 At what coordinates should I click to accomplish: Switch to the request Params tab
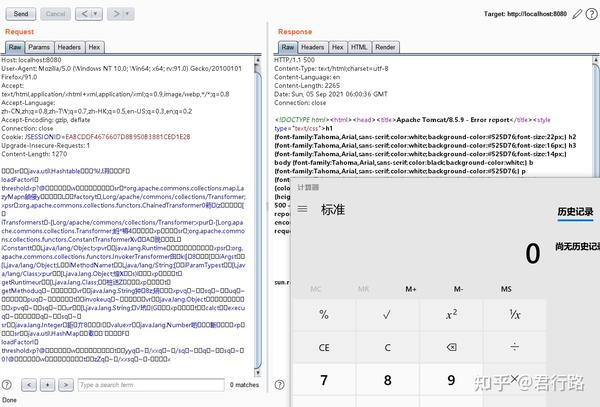point(39,47)
